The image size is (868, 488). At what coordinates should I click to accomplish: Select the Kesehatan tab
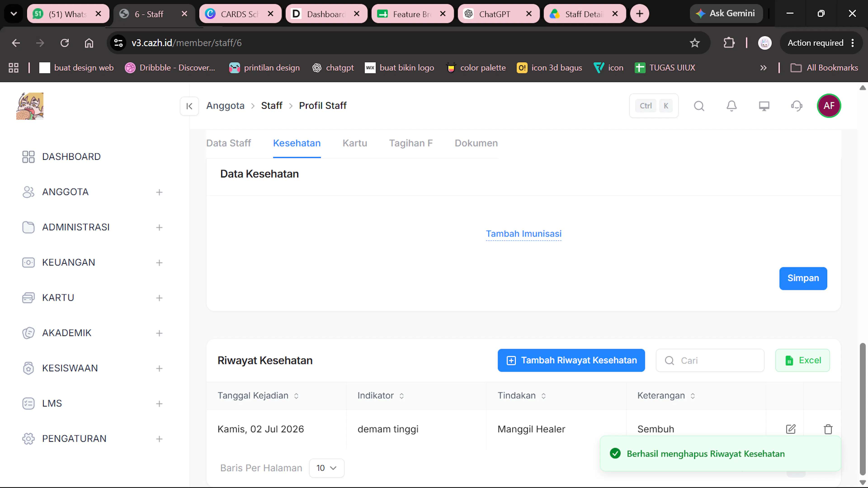[297, 143]
